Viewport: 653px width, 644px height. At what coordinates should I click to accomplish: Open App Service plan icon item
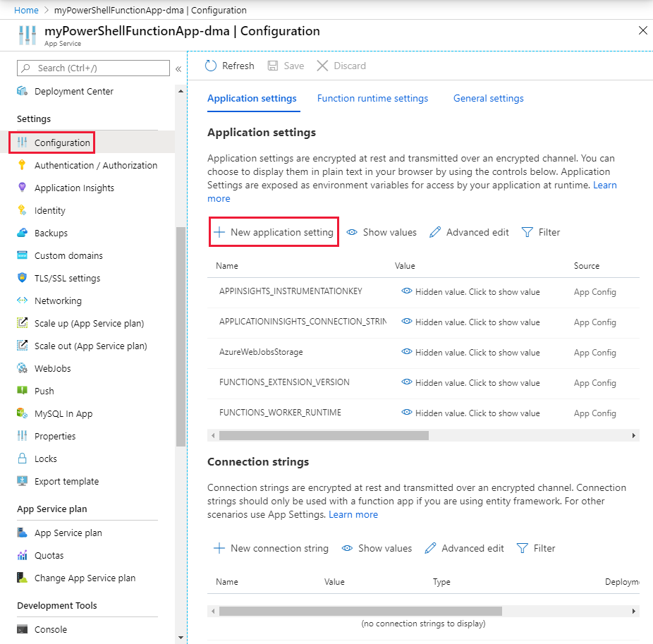pos(22,533)
